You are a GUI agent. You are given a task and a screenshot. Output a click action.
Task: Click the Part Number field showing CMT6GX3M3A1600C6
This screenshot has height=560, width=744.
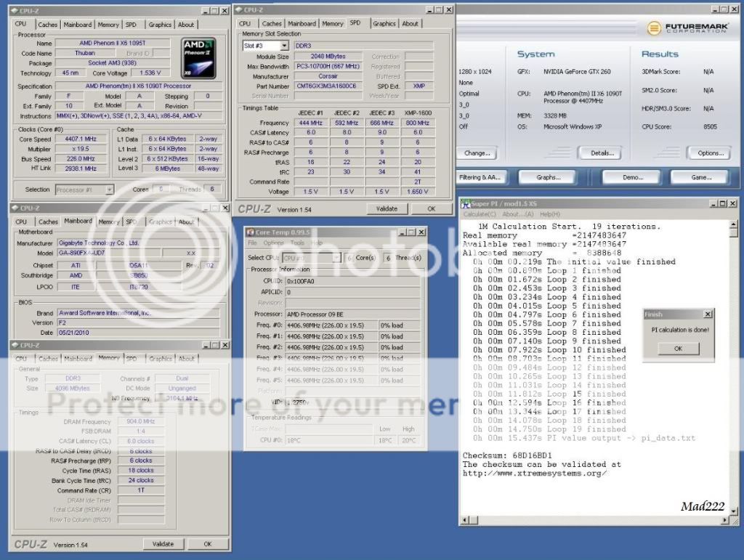coord(328,86)
